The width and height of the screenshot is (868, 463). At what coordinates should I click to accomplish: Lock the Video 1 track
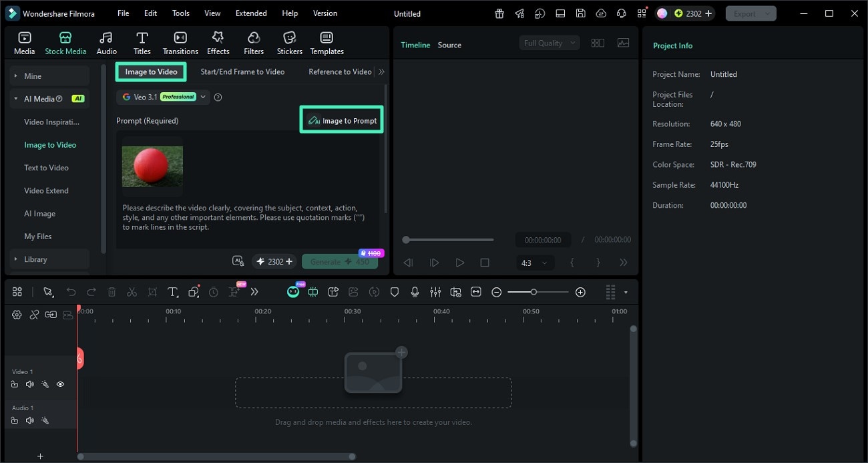[14, 384]
